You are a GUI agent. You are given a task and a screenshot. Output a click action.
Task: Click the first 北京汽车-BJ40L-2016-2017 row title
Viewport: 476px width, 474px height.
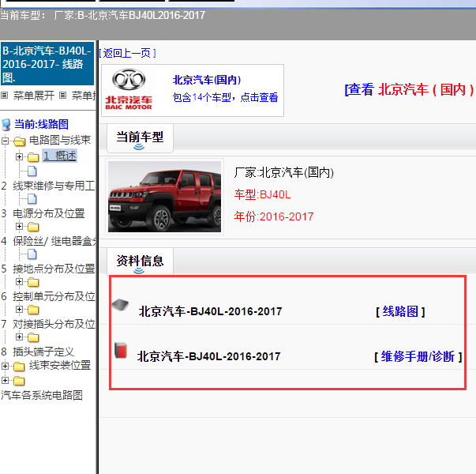coord(211,312)
